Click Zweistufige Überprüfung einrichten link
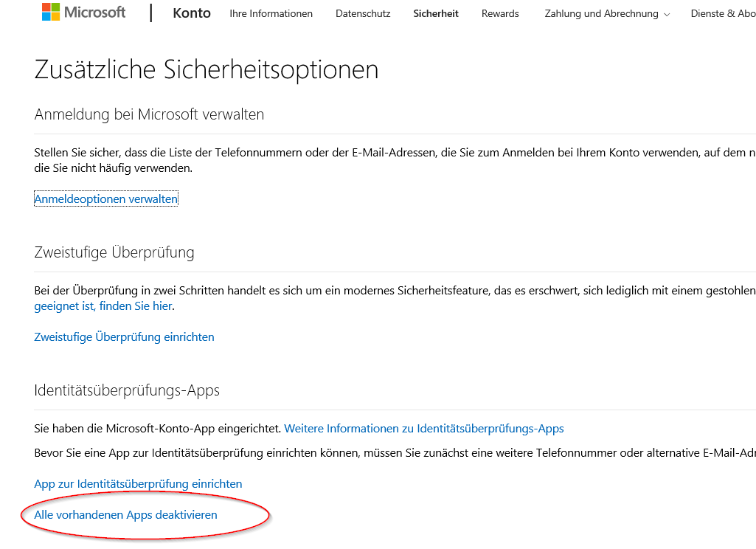This screenshot has height=549, width=756. pyautogui.click(x=124, y=337)
